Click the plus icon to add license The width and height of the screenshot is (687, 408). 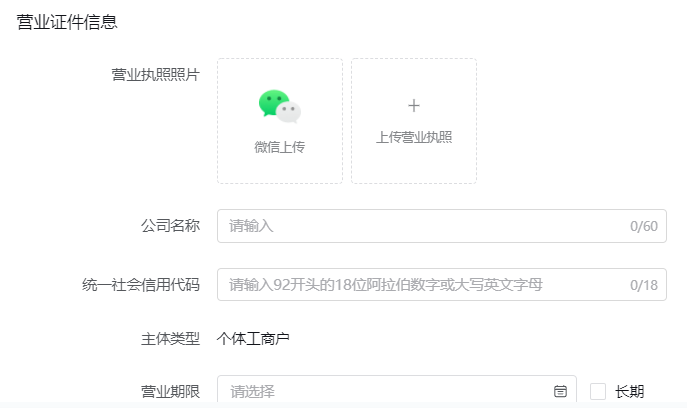tap(414, 106)
